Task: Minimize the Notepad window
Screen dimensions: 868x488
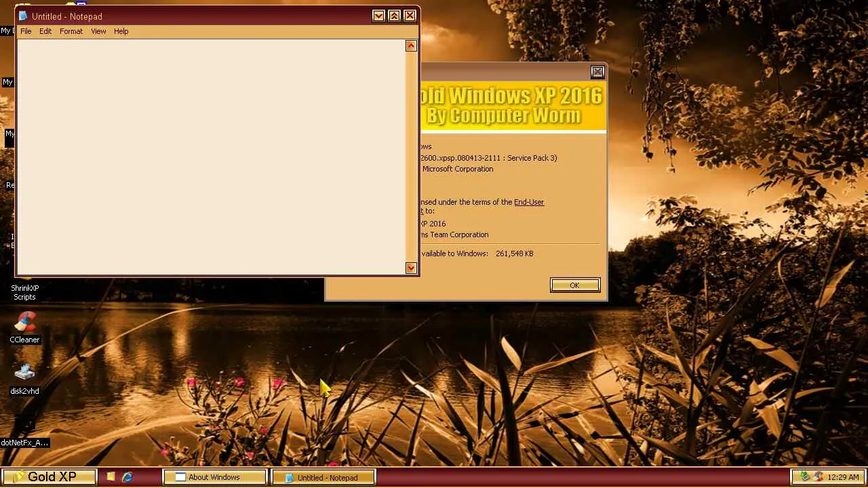Action: 378,16
